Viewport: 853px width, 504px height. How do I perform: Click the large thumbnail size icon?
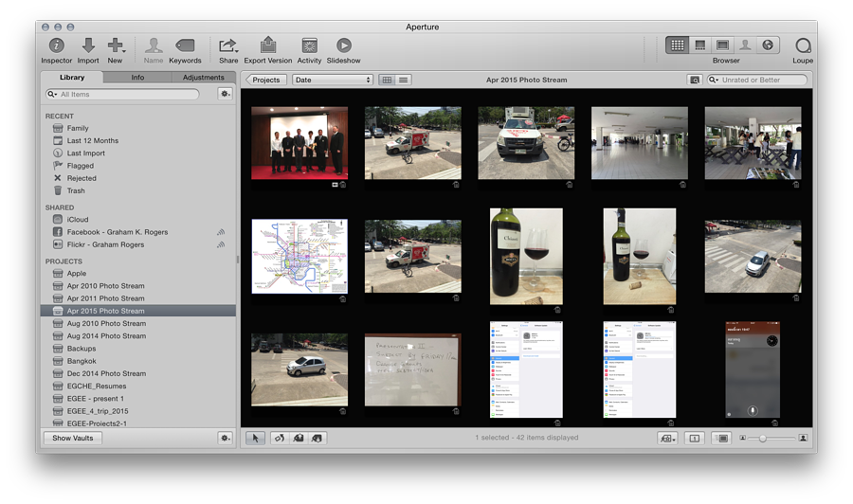click(803, 438)
